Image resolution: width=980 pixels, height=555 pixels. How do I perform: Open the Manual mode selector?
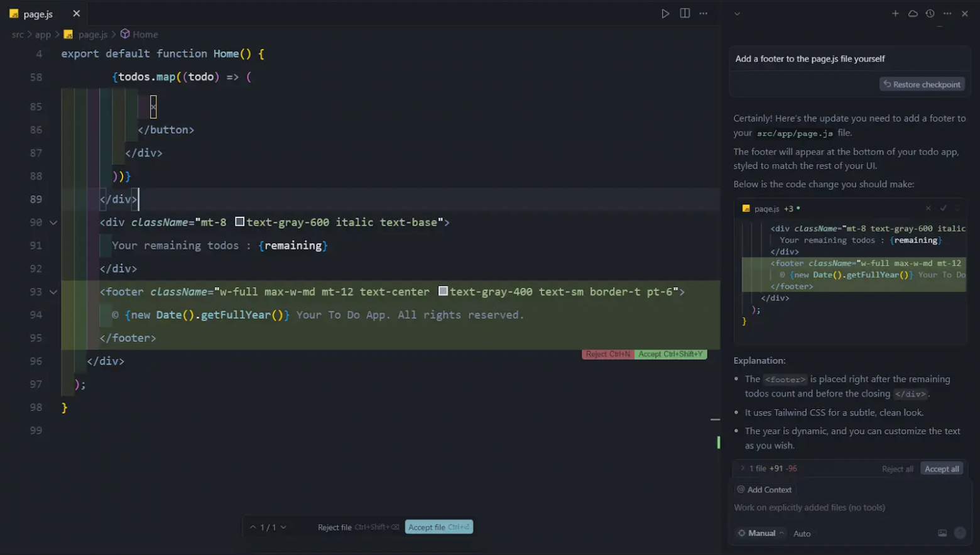tap(761, 533)
